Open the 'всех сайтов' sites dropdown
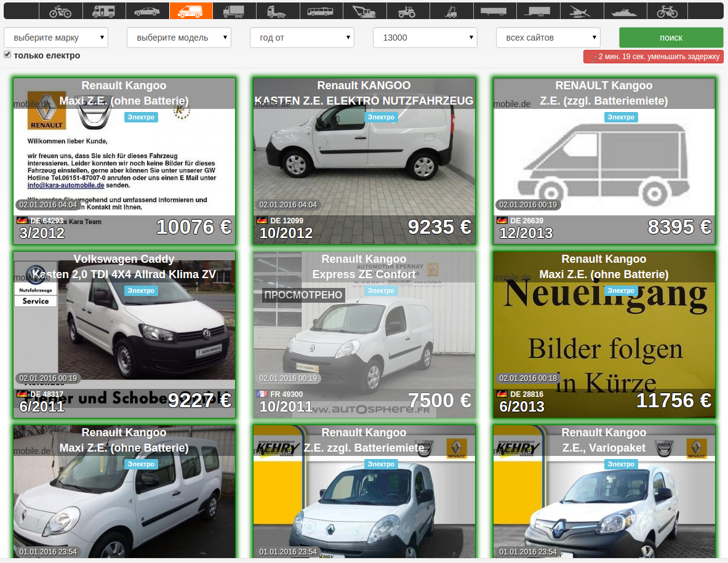Image resolution: width=728 pixels, height=563 pixels. pos(548,38)
